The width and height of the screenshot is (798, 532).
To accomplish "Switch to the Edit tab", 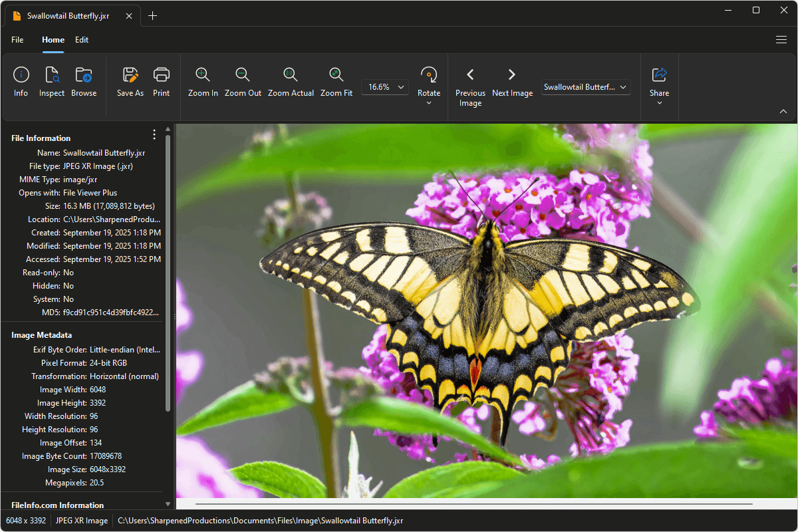I will [x=82, y=40].
